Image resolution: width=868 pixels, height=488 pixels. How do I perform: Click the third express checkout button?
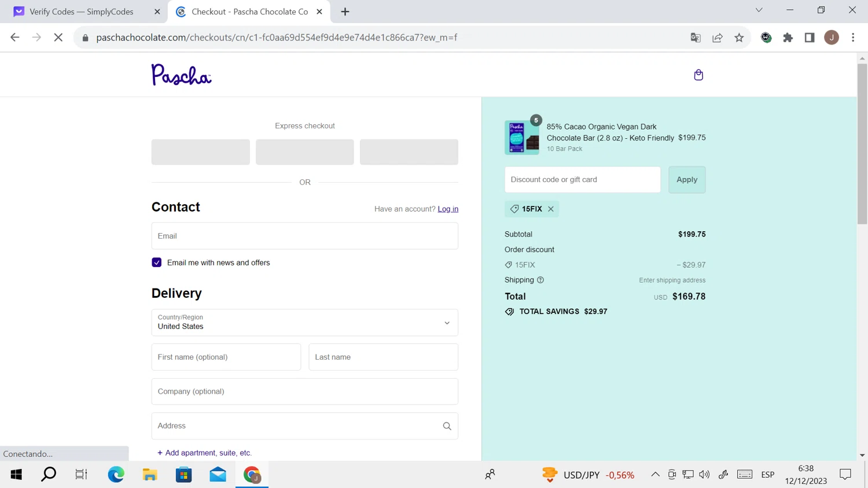click(x=409, y=152)
